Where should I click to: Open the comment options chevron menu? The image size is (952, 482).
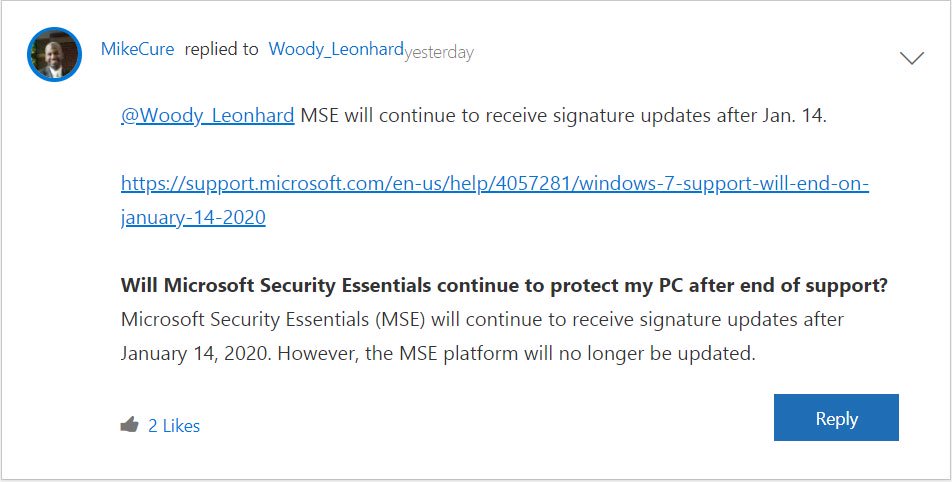click(912, 58)
